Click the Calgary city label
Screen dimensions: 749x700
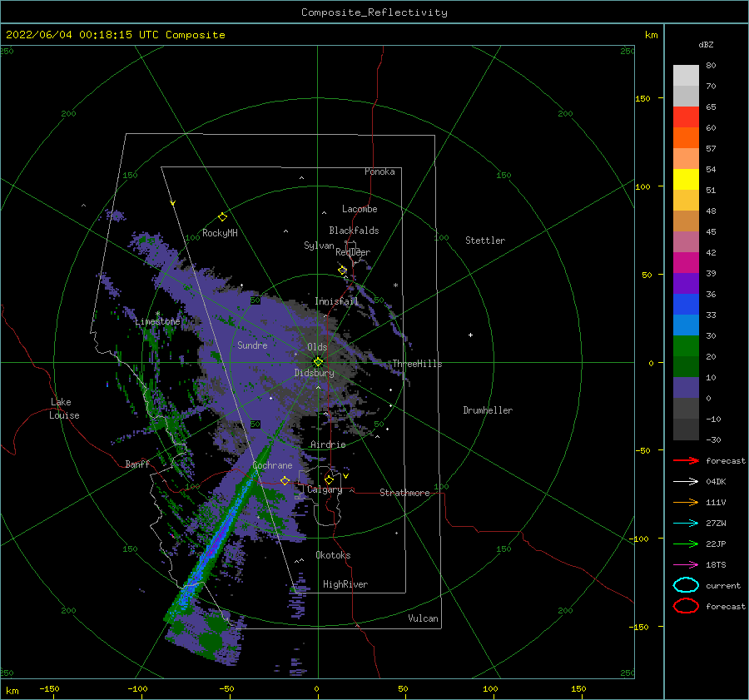pos(325,489)
